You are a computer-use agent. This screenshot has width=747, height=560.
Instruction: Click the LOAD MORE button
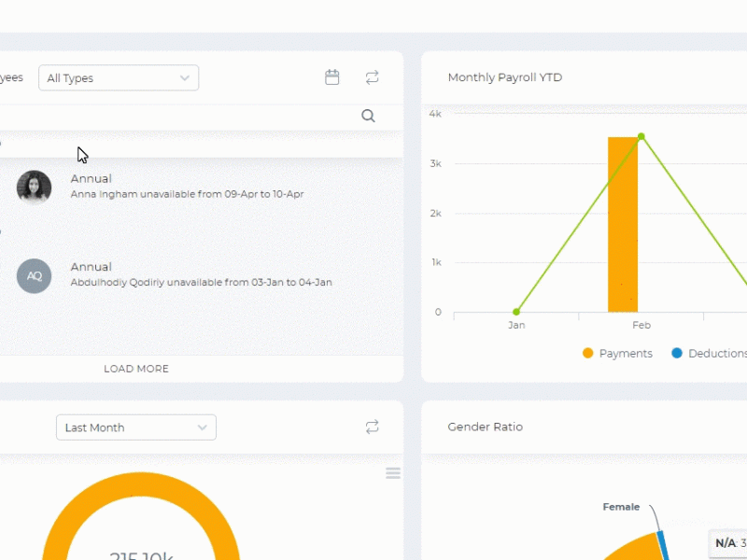pyautogui.click(x=136, y=369)
